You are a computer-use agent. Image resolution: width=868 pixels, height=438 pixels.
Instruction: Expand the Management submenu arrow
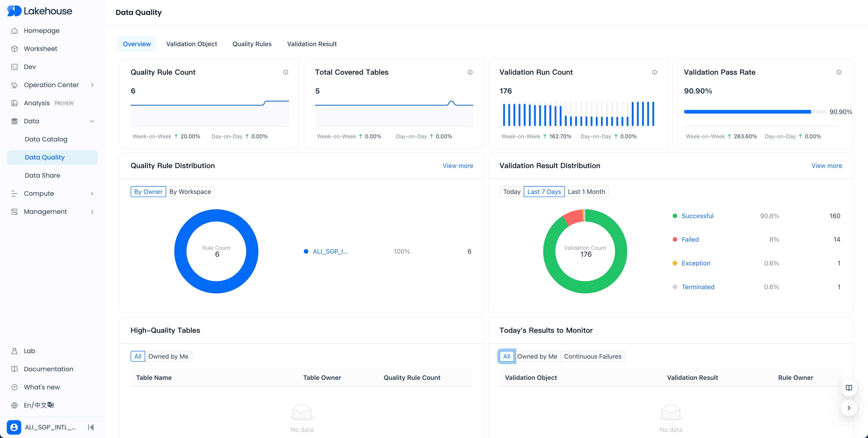pyautogui.click(x=92, y=212)
